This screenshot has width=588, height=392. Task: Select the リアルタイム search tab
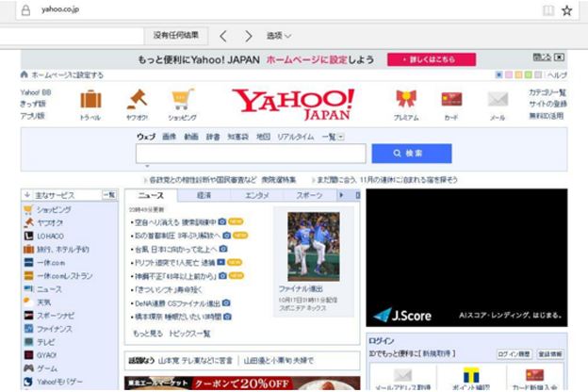pos(296,137)
